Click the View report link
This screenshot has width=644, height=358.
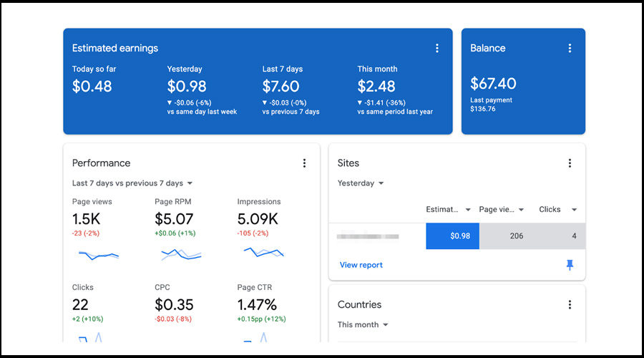[361, 265]
